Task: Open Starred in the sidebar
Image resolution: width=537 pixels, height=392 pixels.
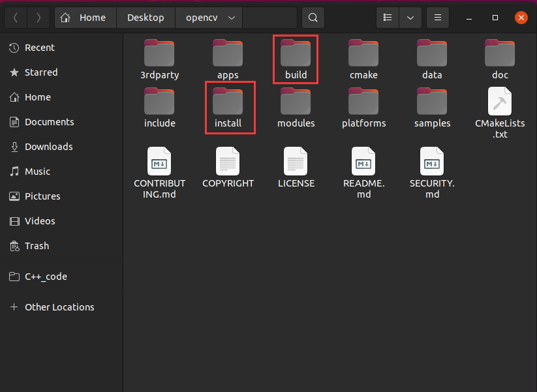Action: click(61, 72)
